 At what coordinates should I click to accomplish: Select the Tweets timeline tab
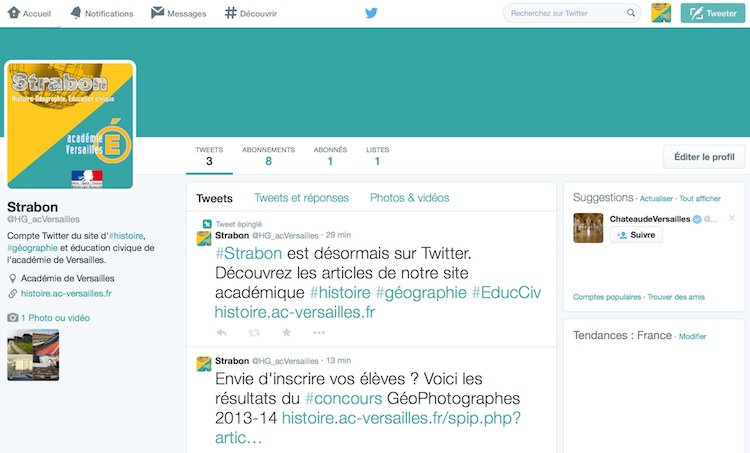(x=214, y=199)
